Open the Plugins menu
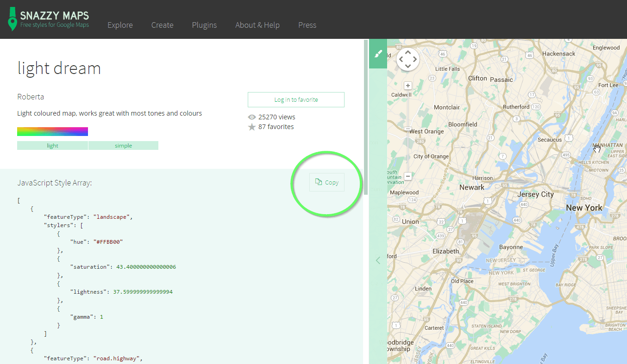This screenshot has width=627, height=364. click(x=204, y=25)
